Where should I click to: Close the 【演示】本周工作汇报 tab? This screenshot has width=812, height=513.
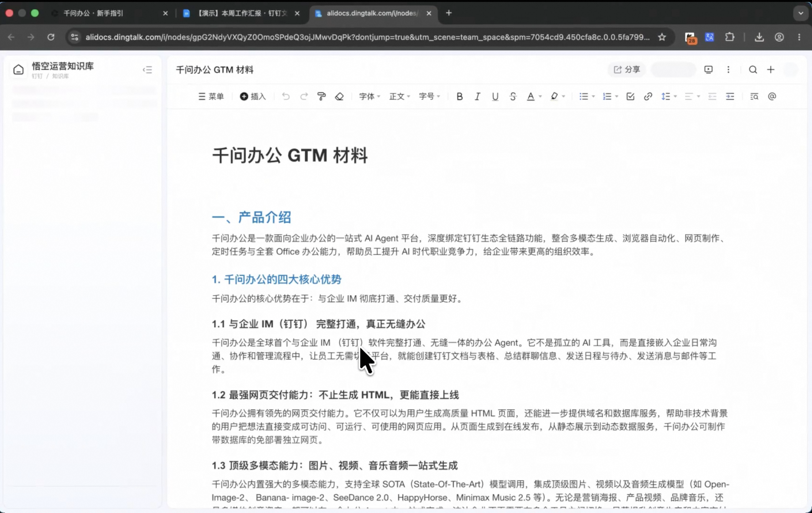pyautogui.click(x=297, y=13)
